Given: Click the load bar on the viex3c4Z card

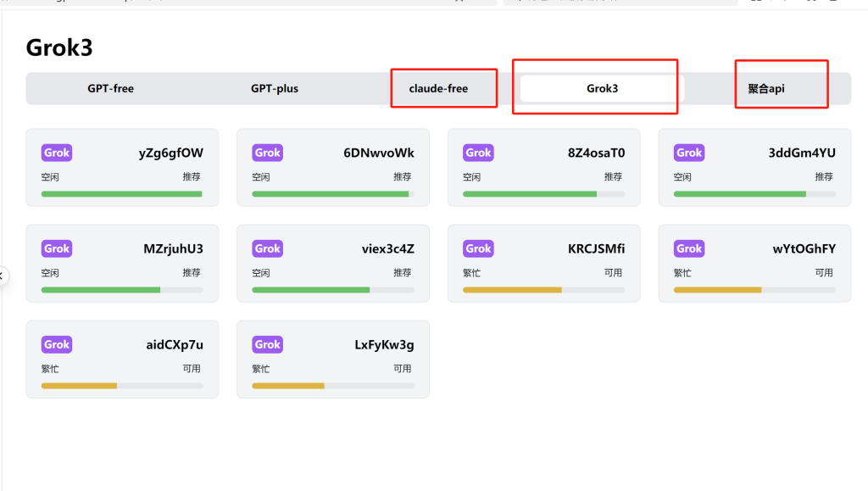Looking at the screenshot, I should click(x=332, y=290).
